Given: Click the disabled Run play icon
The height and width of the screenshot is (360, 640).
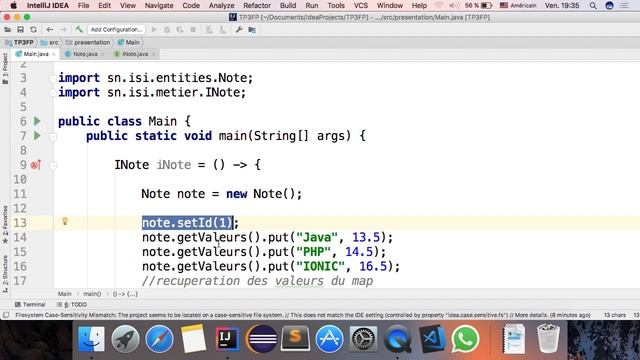Looking at the screenshot, I should coord(154,29).
